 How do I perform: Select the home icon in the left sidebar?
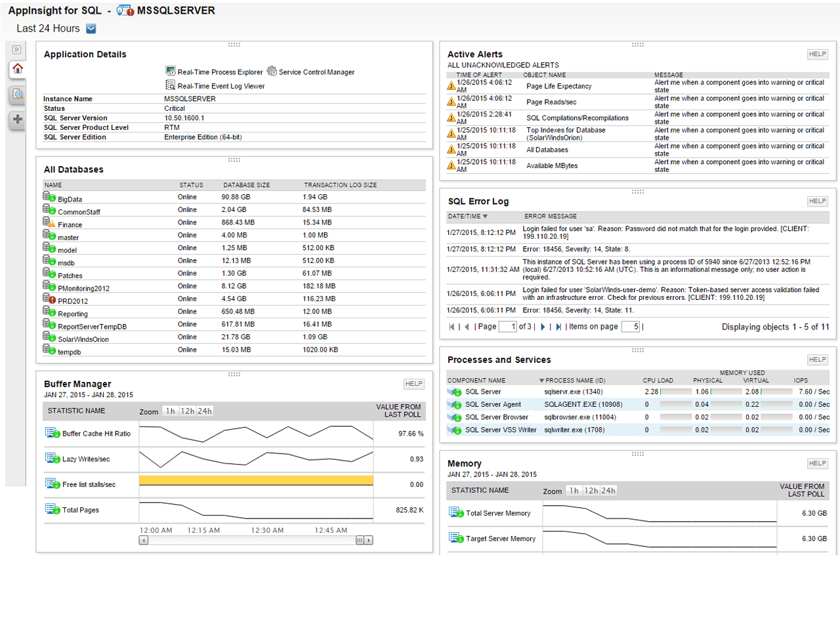pyautogui.click(x=16, y=69)
